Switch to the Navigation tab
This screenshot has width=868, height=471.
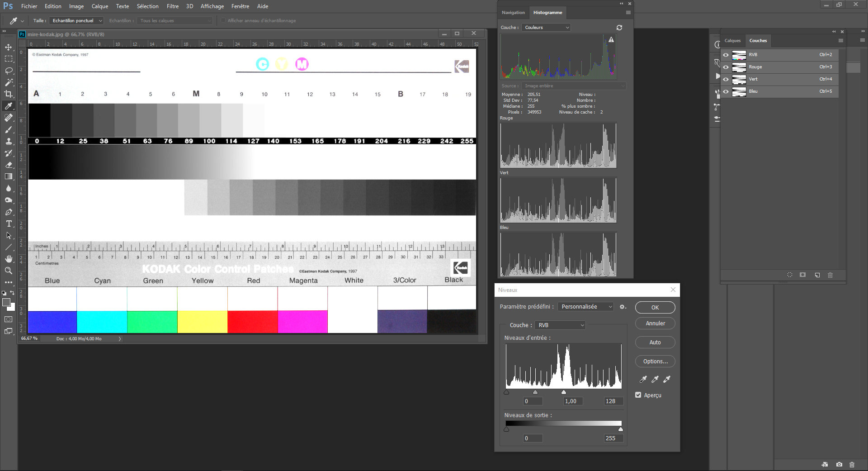click(x=513, y=13)
